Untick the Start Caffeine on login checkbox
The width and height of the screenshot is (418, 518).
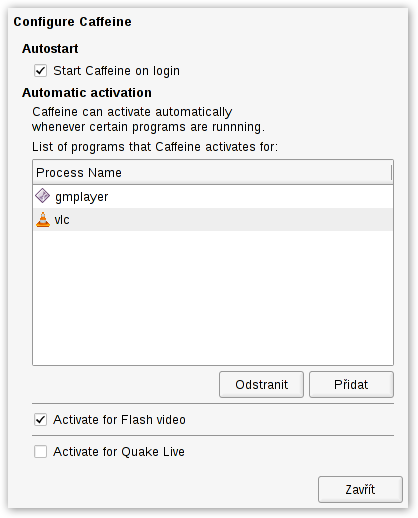(x=40, y=71)
